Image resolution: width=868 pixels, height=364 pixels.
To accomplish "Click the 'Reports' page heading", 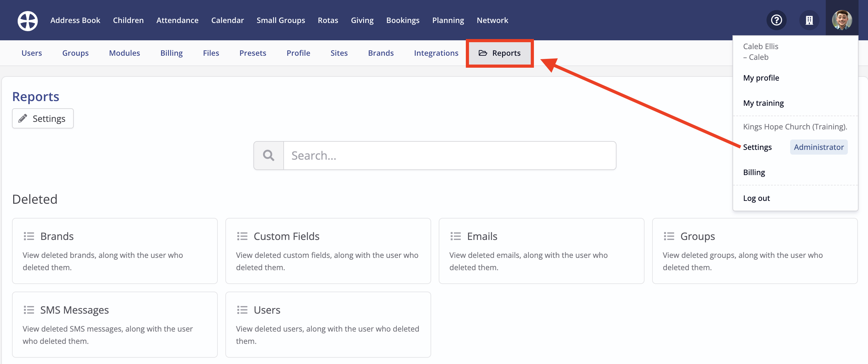I will tap(36, 96).
